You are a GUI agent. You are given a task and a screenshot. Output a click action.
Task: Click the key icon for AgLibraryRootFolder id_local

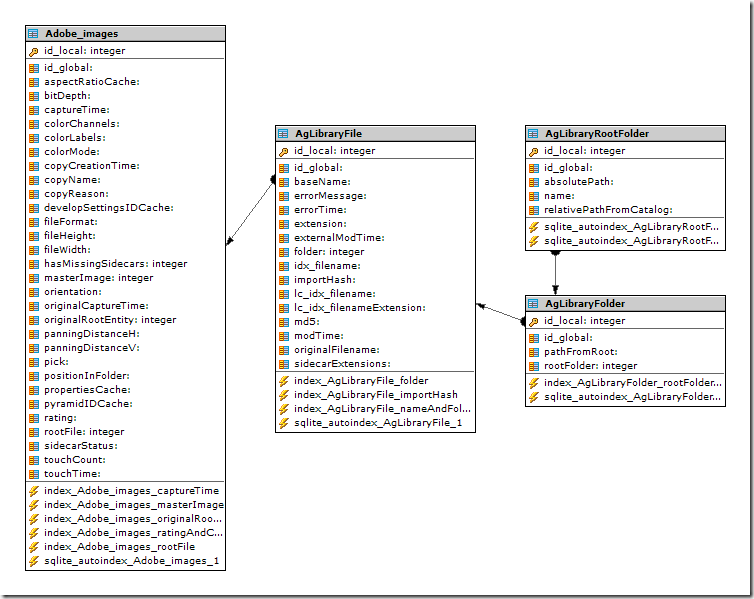(x=534, y=151)
